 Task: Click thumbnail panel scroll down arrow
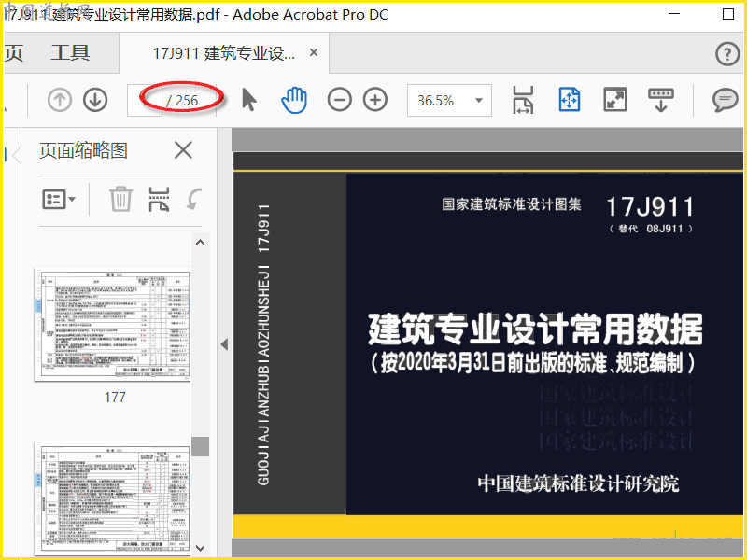[201, 548]
